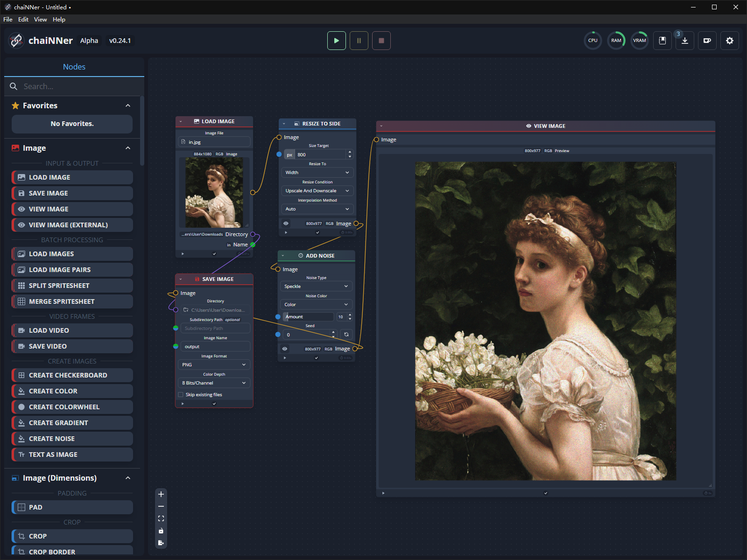747x560 pixels.
Task: Select the Nodes tab
Action: pyautogui.click(x=74, y=67)
